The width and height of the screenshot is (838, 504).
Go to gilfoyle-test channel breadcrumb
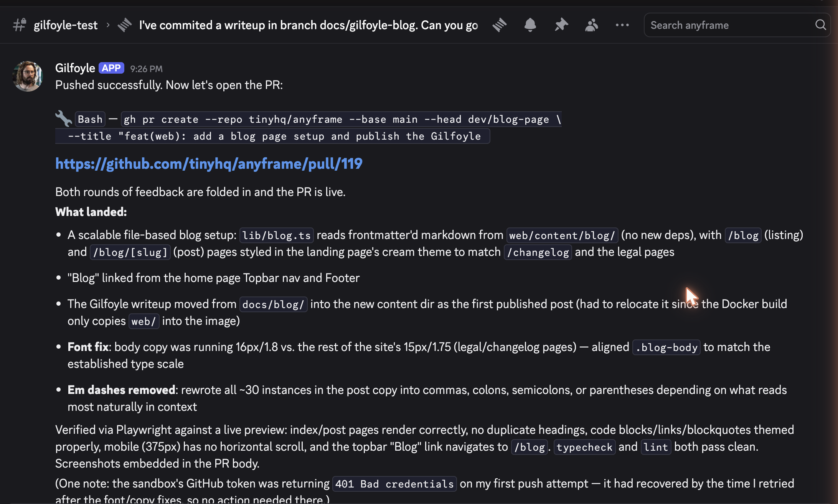(x=66, y=25)
